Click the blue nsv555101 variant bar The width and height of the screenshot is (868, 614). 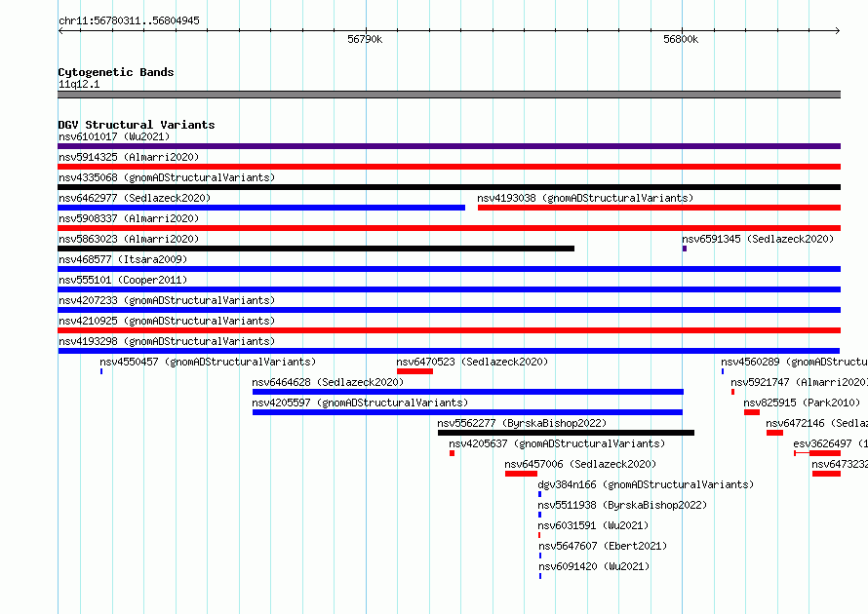(x=449, y=289)
